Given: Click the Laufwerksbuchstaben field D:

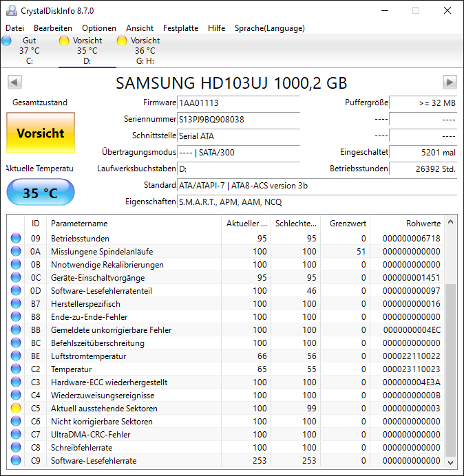Looking at the screenshot, I should pyautogui.click(x=238, y=169).
